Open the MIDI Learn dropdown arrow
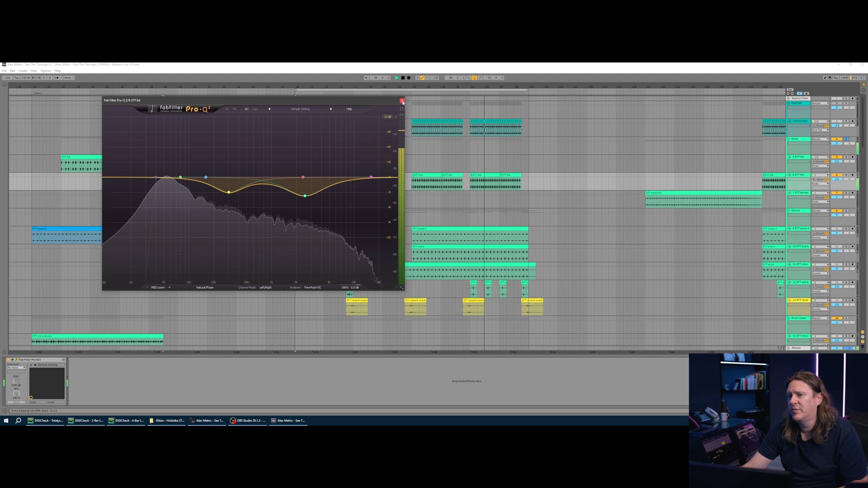 point(169,288)
